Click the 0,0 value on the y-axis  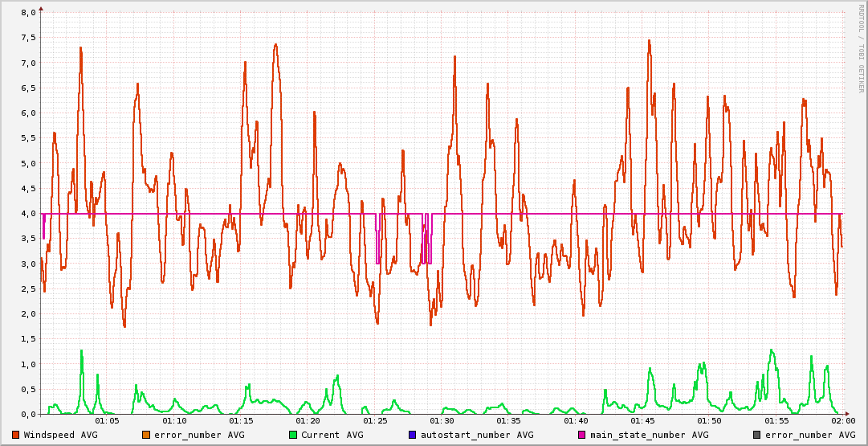click(x=27, y=415)
